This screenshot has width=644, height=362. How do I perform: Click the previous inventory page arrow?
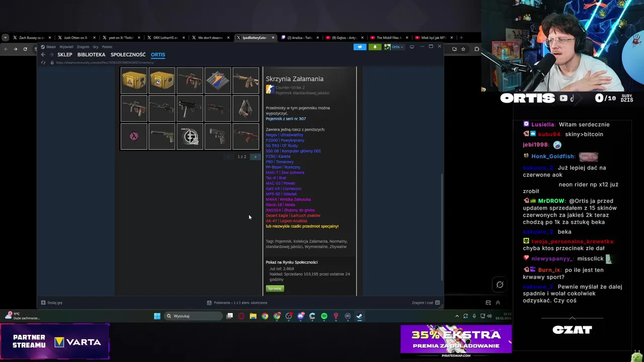pos(229,157)
